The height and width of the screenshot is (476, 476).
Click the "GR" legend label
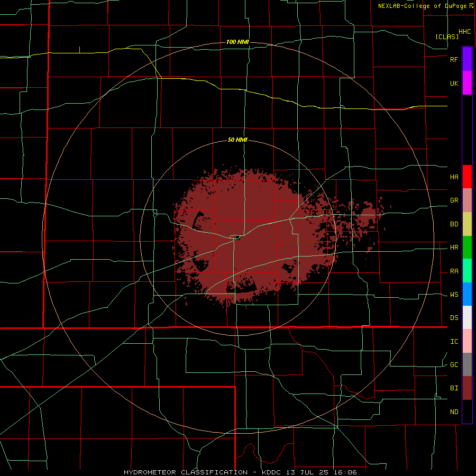(x=454, y=200)
